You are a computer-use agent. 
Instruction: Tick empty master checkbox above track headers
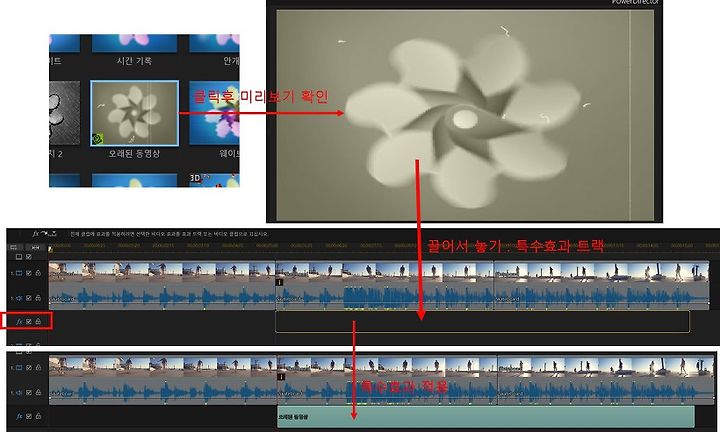[x=19, y=257]
